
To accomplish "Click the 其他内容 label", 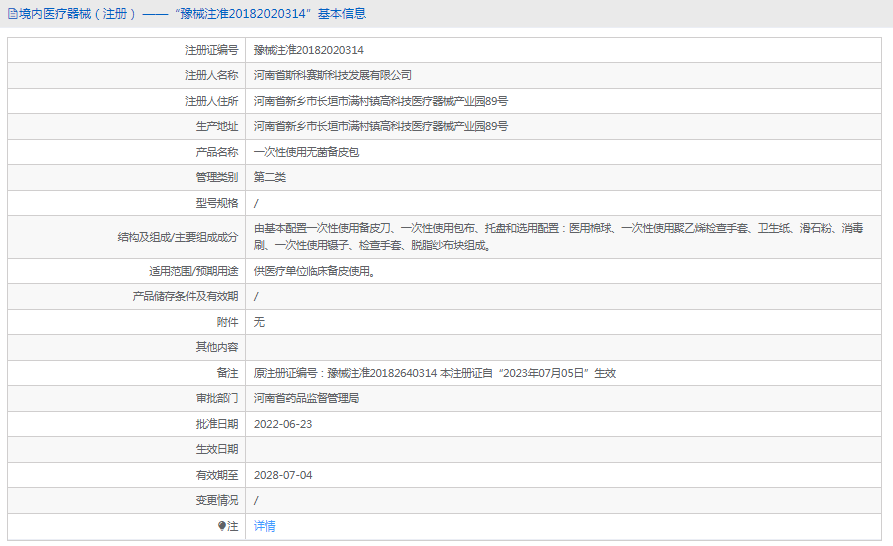I will pyautogui.click(x=216, y=347).
